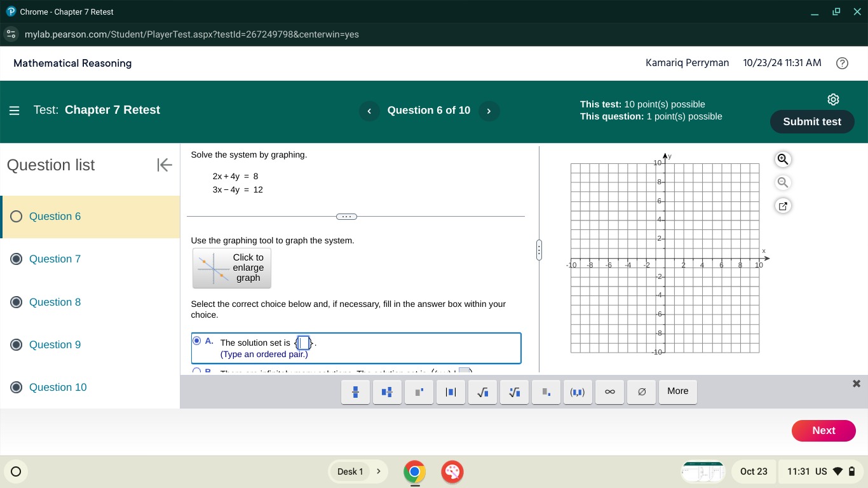The width and height of the screenshot is (868, 488).
Task: Select Question 10 in the list
Action: pyautogui.click(x=90, y=387)
